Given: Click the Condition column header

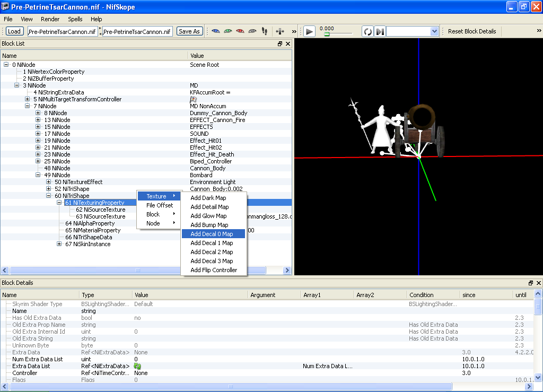Looking at the screenshot, I should coord(434,295).
